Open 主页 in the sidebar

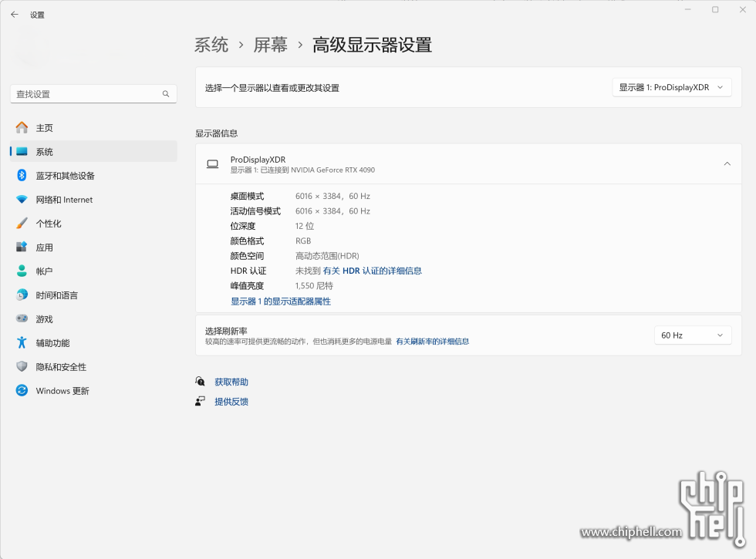pyautogui.click(x=93, y=128)
